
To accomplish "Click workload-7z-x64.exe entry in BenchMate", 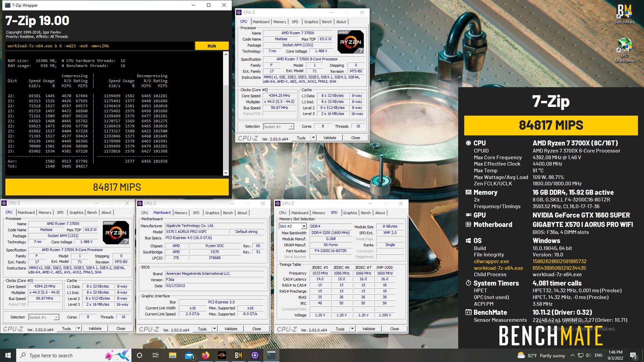I will pos(498,268).
